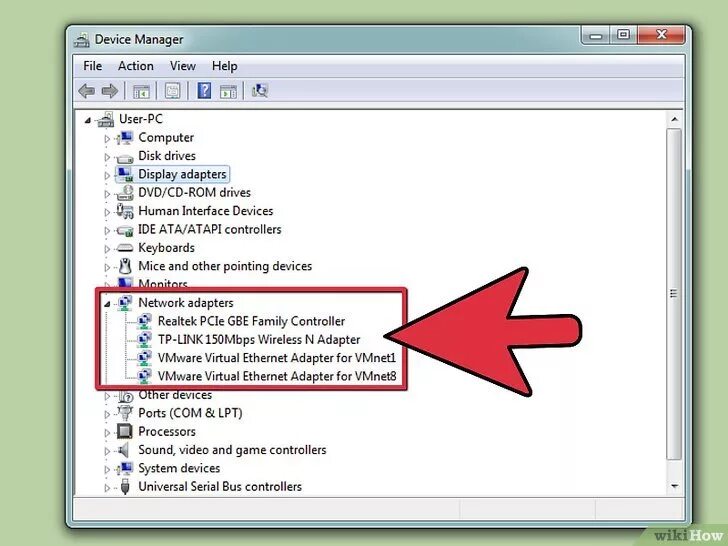This screenshot has height=546, width=728.
Task: Select the User-PC label
Action: [141, 119]
